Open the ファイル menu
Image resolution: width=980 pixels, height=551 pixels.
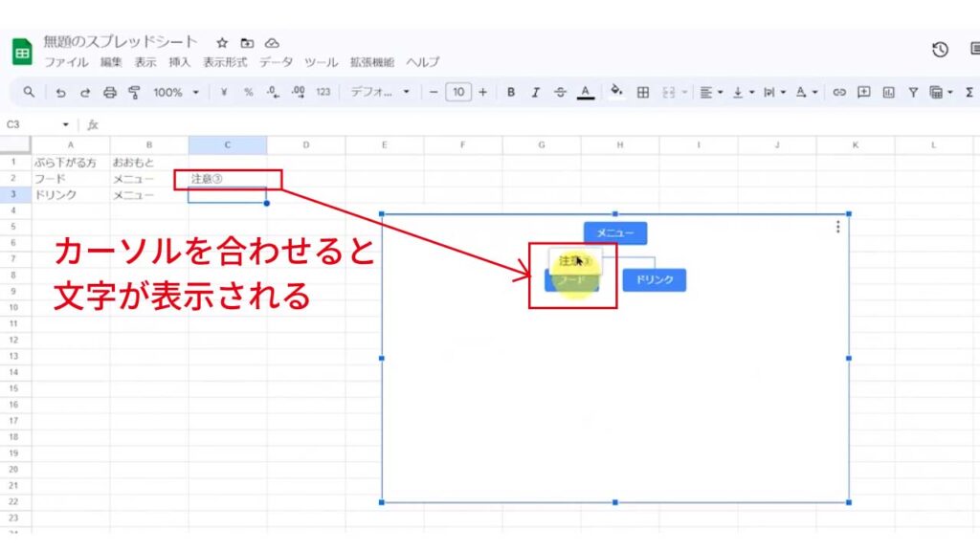(66, 62)
